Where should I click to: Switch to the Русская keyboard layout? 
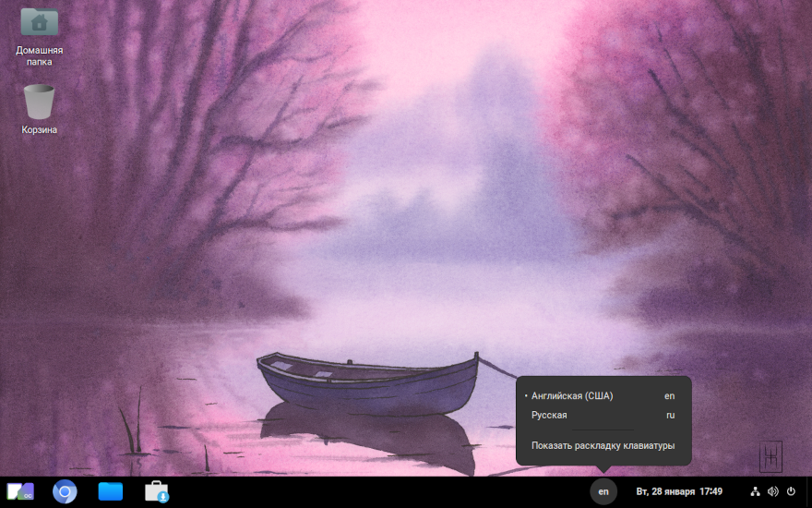pyautogui.click(x=549, y=416)
